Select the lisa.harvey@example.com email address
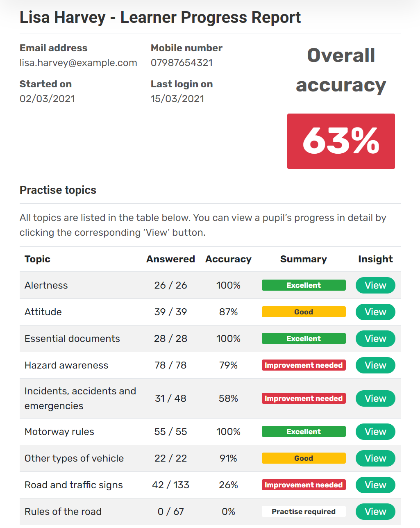Screen dimensions: 420x528 tap(78, 63)
